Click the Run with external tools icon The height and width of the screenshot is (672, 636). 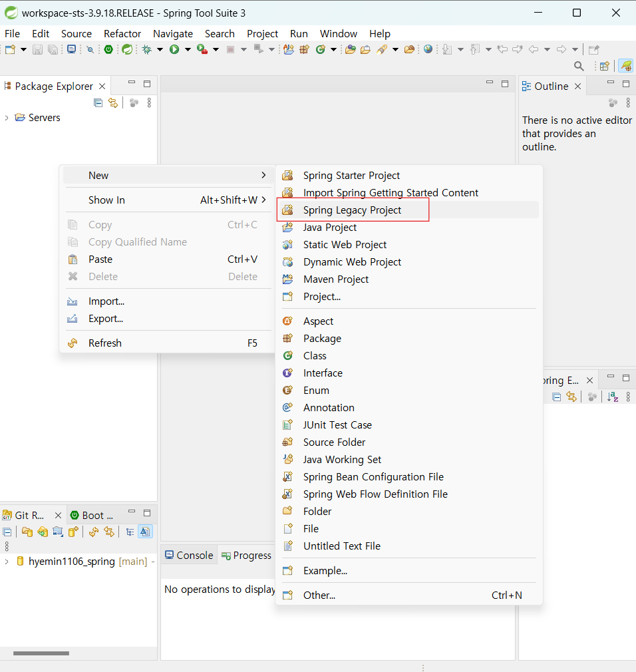(202, 49)
